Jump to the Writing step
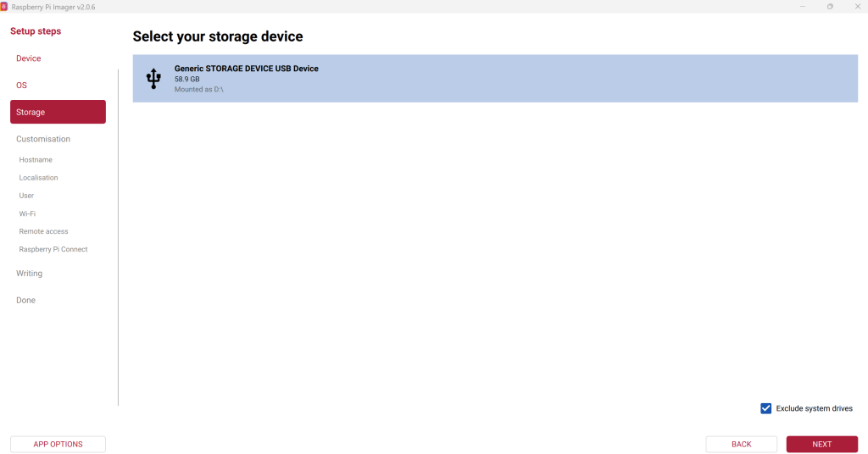 (x=30, y=274)
